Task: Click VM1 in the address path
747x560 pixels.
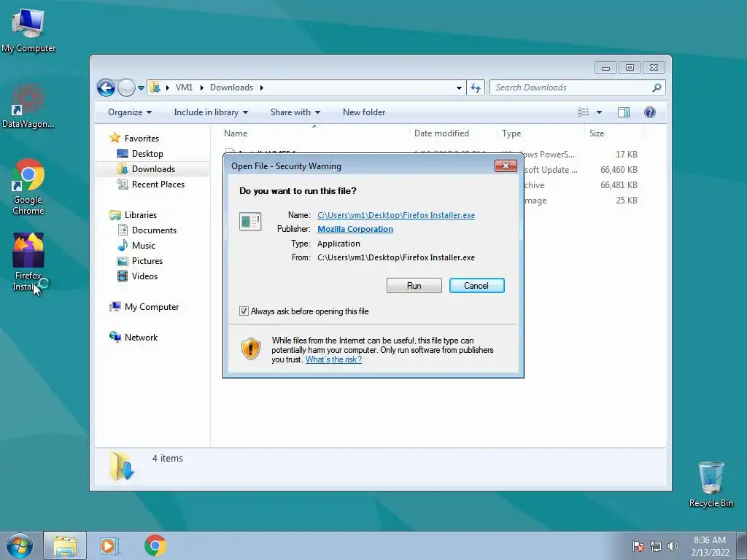Action: pos(184,87)
